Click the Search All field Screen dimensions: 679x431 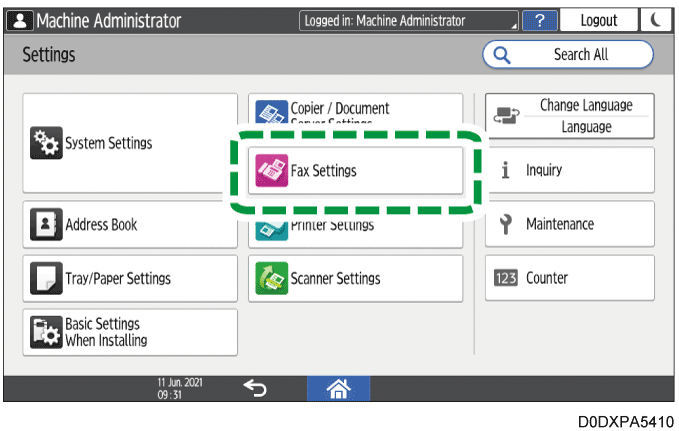click(567, 55)
